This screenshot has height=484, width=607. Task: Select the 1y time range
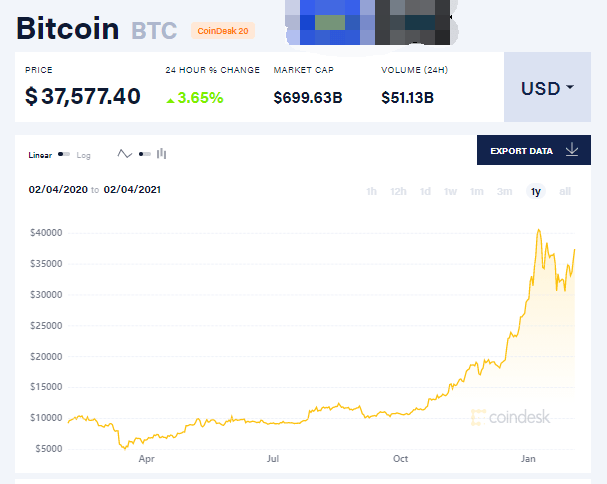[x=536, y=191]
